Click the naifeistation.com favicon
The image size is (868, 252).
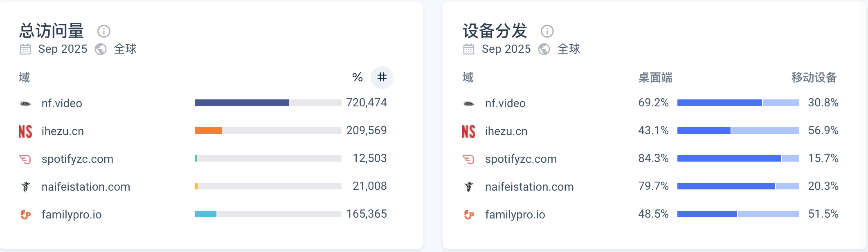[x=25, y=187]
